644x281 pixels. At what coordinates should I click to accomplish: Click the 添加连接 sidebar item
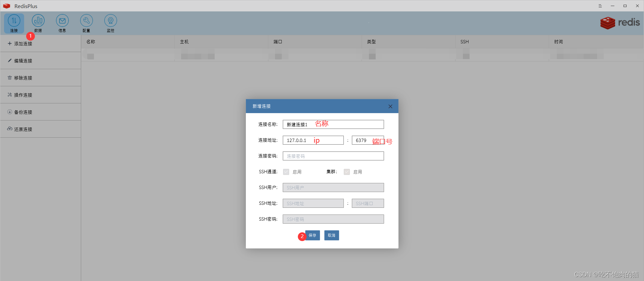(x=40, y=44)
